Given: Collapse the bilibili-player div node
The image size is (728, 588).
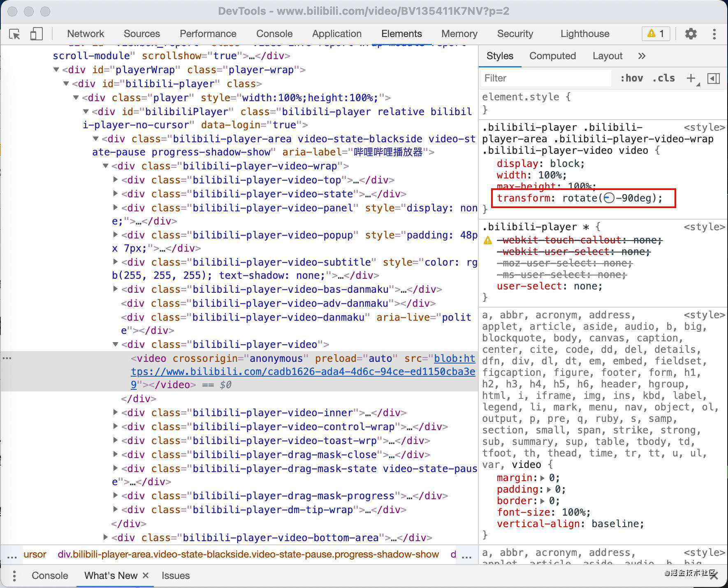Looking at the screenshot, I should (x=66, y=84).
